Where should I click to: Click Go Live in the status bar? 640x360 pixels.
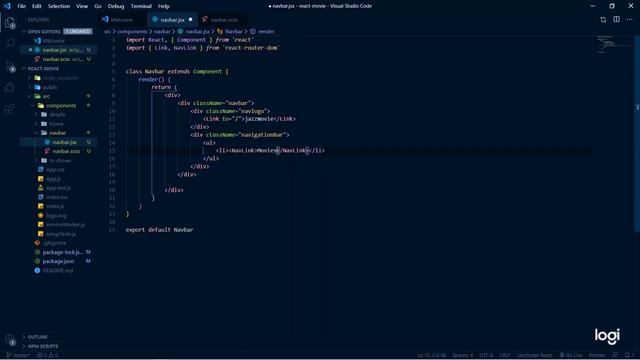[571, 355]
